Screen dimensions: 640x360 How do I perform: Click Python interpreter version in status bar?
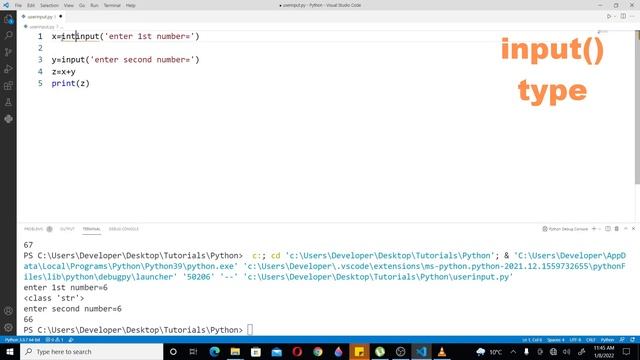pyautogui.click(x=23, y=340)
